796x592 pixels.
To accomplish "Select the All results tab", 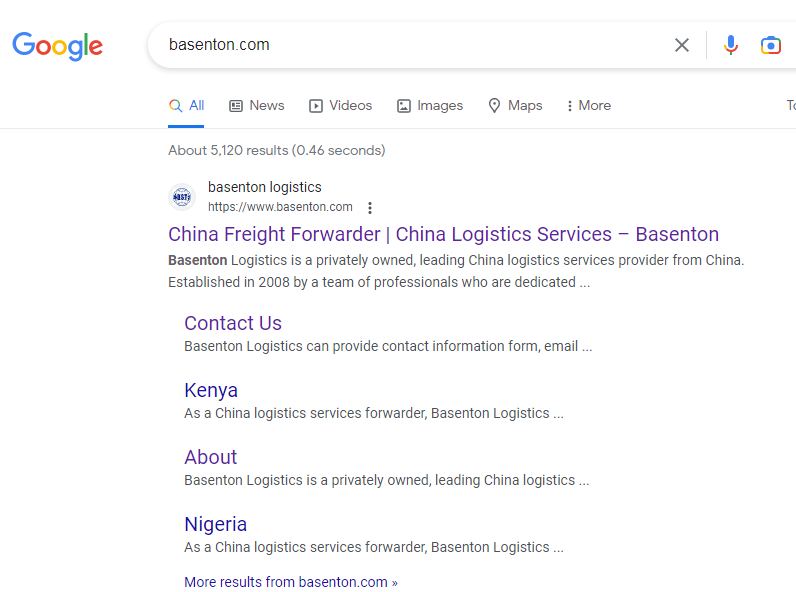I will click(x=186, y=106).
